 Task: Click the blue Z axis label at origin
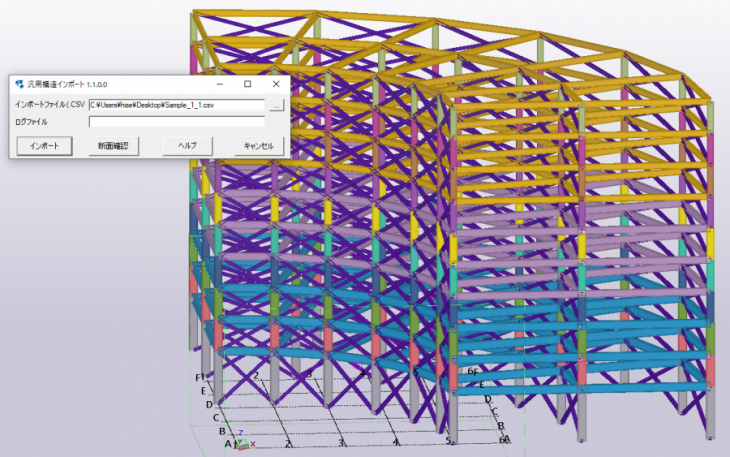(241, 432)
